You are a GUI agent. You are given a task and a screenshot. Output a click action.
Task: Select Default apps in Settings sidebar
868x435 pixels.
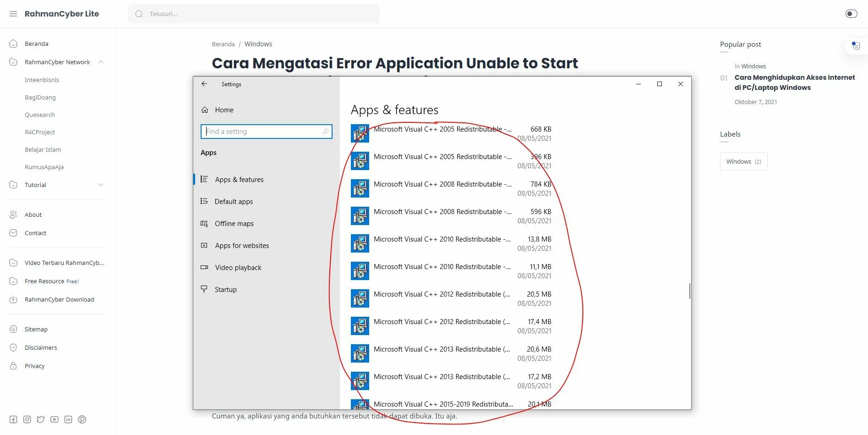pos(234,201)
